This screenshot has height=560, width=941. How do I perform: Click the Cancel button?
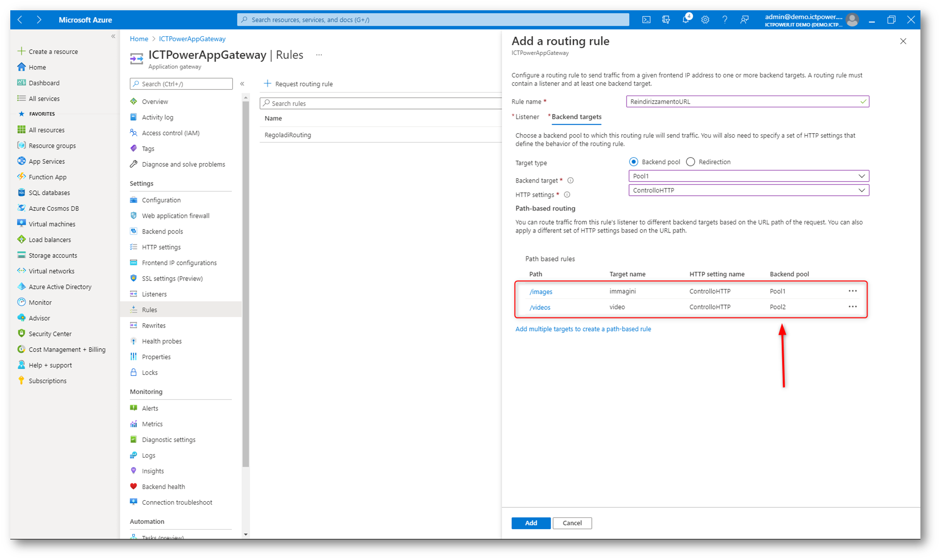point(572,523)
